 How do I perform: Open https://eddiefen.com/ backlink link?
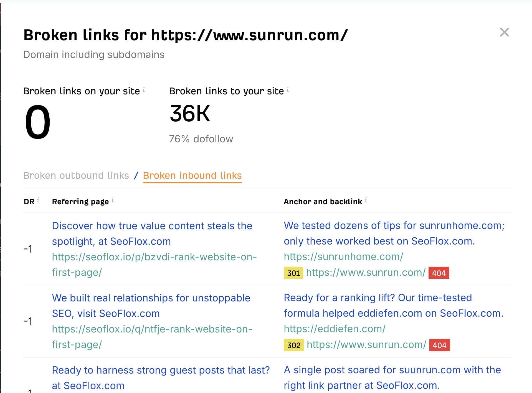334,329
